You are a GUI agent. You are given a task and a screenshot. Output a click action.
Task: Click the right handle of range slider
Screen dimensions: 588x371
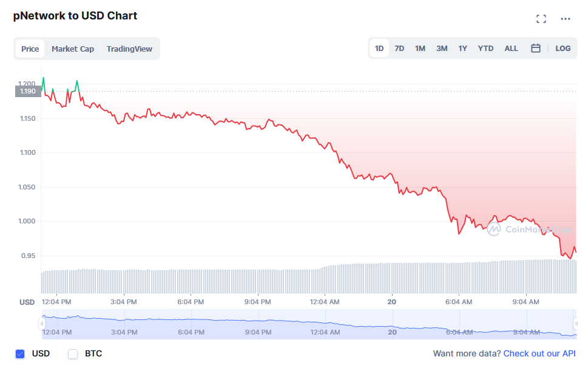575,324
